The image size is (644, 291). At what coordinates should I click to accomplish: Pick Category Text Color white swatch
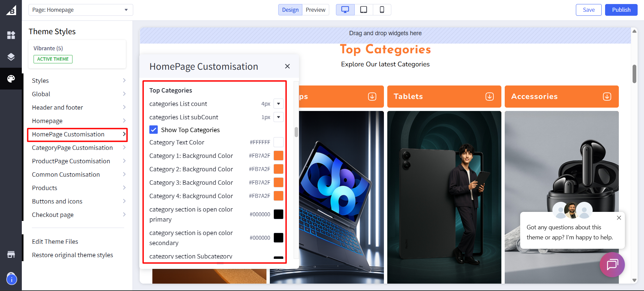[279, 142]
